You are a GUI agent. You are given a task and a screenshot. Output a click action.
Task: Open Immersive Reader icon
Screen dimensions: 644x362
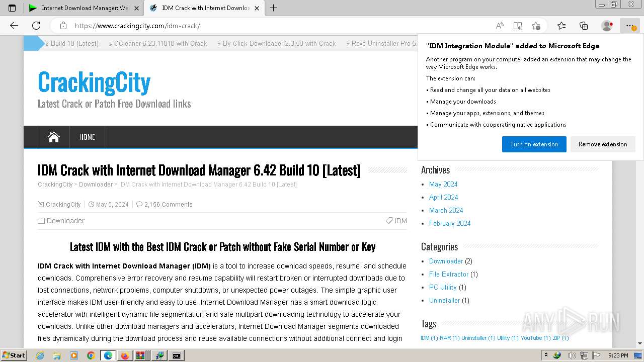pos(518,26)
